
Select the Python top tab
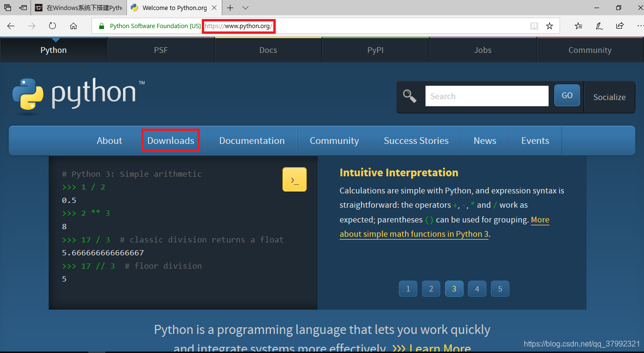(x=53, y=50)
